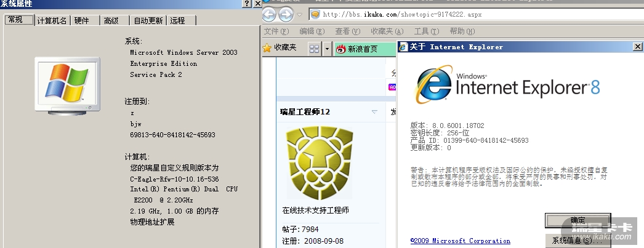Click the golden lion shield avatar

pyautogui.click(x=320, y=162)
